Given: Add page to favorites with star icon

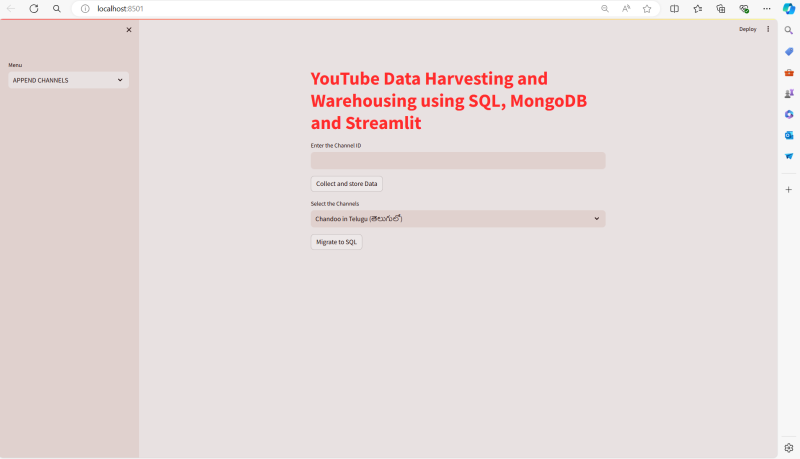Looking at the screenshot, I should coord(647,9).
